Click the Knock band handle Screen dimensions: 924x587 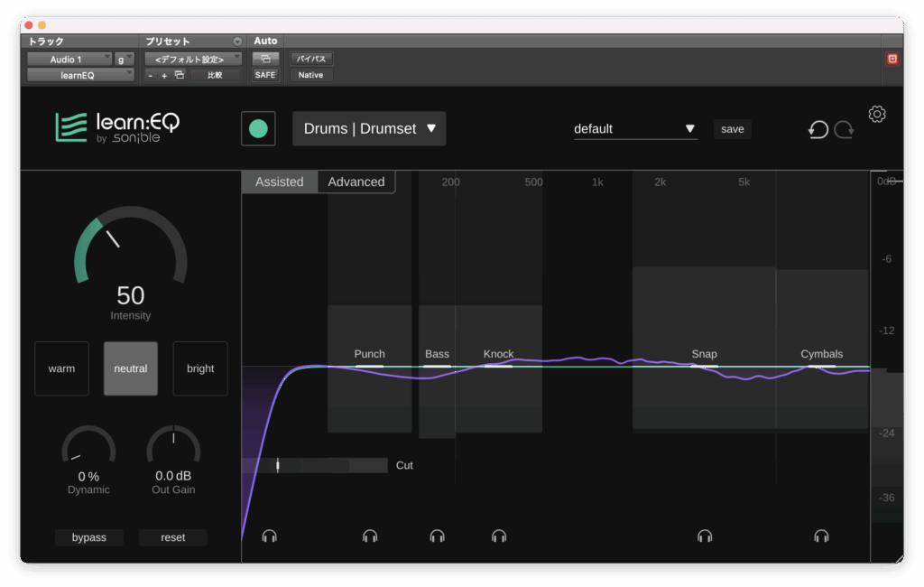[498, 367]
